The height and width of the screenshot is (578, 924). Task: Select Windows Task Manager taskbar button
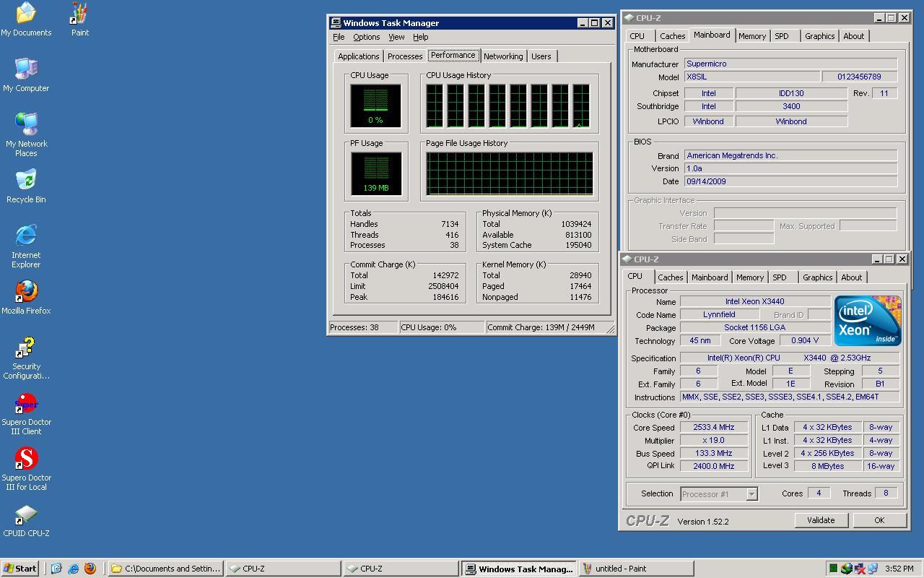point(520,569)
